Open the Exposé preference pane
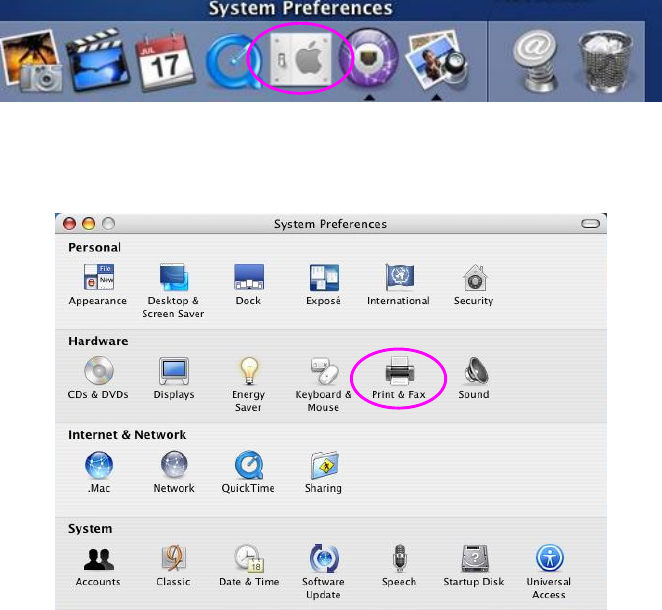The height and width of the screenshot is (610, 662). (324, 284)
